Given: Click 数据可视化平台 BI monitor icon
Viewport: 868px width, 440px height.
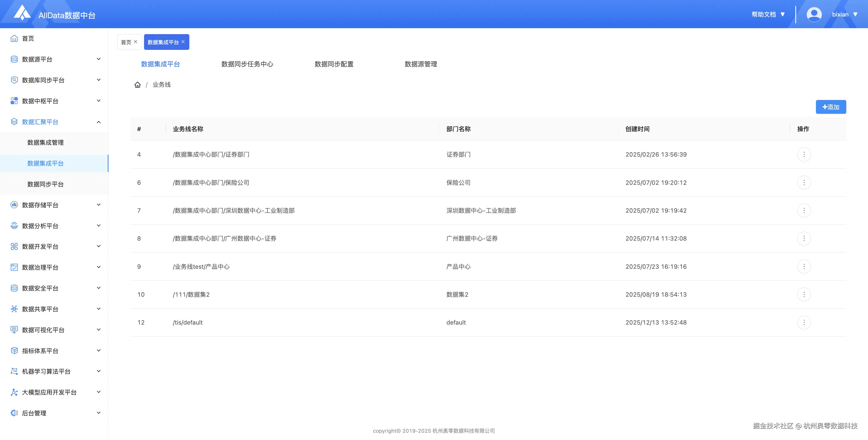Looking at the screenshot, I should point(14,329).
